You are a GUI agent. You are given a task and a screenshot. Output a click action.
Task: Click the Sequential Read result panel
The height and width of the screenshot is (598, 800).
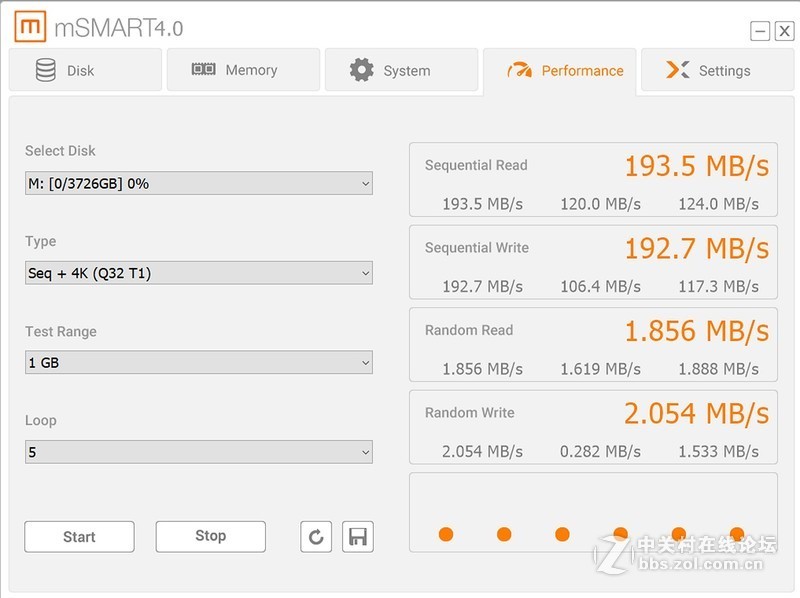coord(593,180)
